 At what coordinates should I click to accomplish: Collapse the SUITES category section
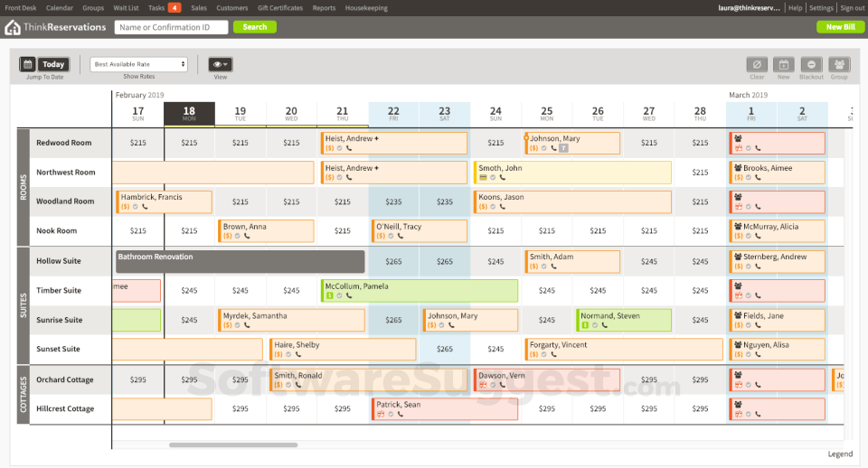click(x=24, y=304)
